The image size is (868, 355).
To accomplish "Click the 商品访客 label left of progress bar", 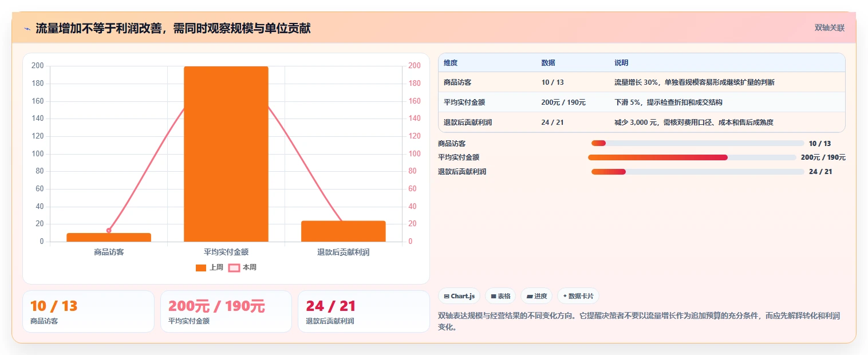I will pos(452,144).
